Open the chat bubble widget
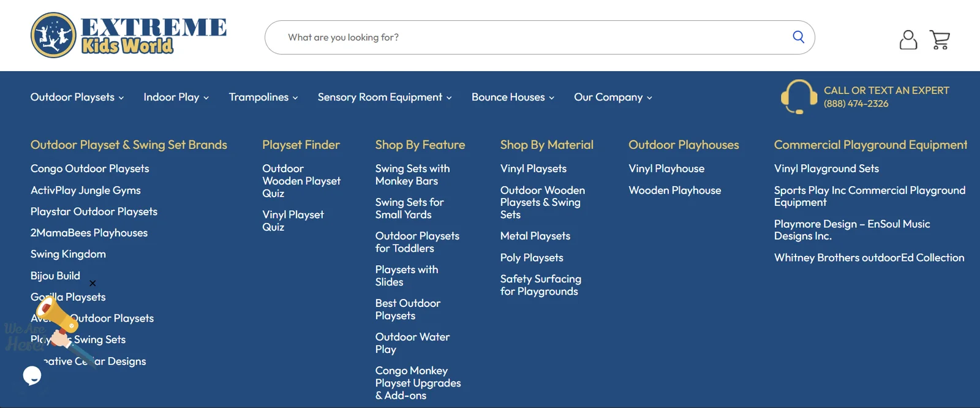Image resolution: width=980 pixels, height=408 pixels. coord(32,375)
